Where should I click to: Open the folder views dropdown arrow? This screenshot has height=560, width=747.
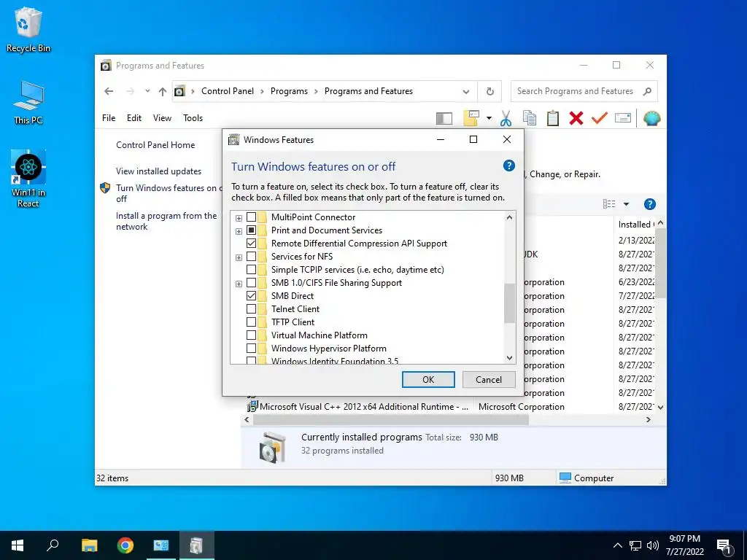click(489, 118)
